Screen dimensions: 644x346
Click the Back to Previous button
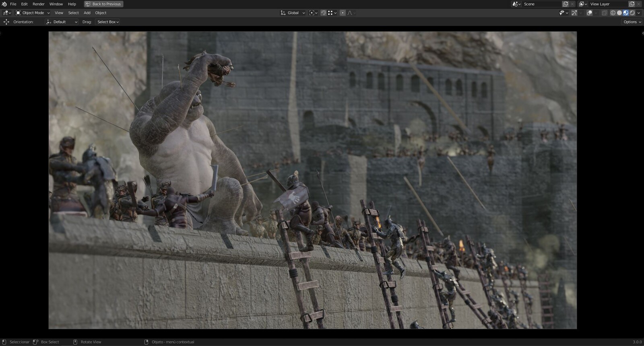103,4
